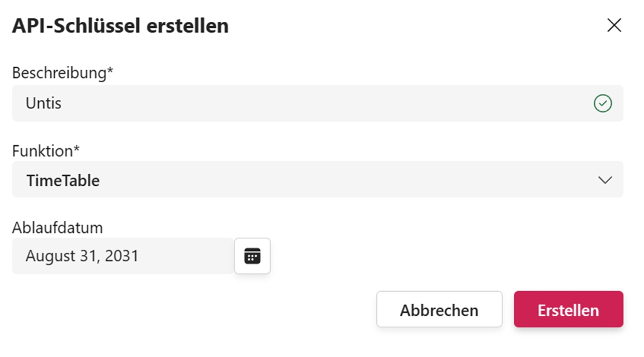The width and height of the screenshot is (644, 357).
Task: Click the Funktion field label
Action: coord(42,151)
